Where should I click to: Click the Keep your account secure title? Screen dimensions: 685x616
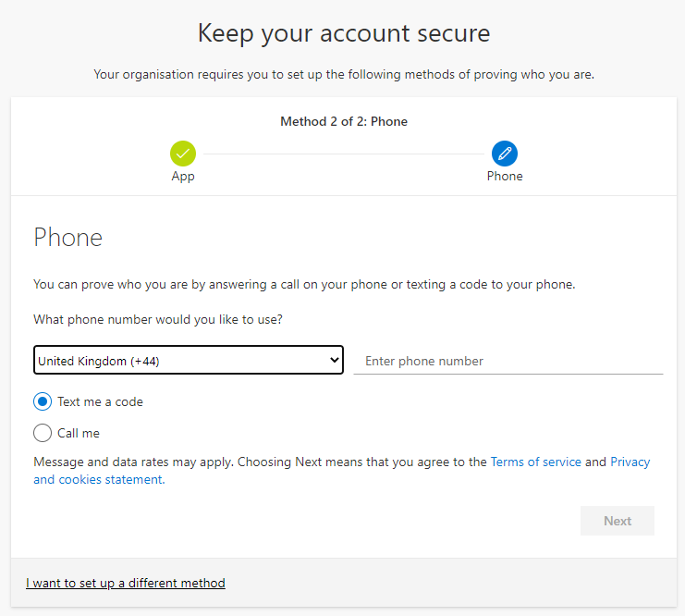[x=344, y=33]
